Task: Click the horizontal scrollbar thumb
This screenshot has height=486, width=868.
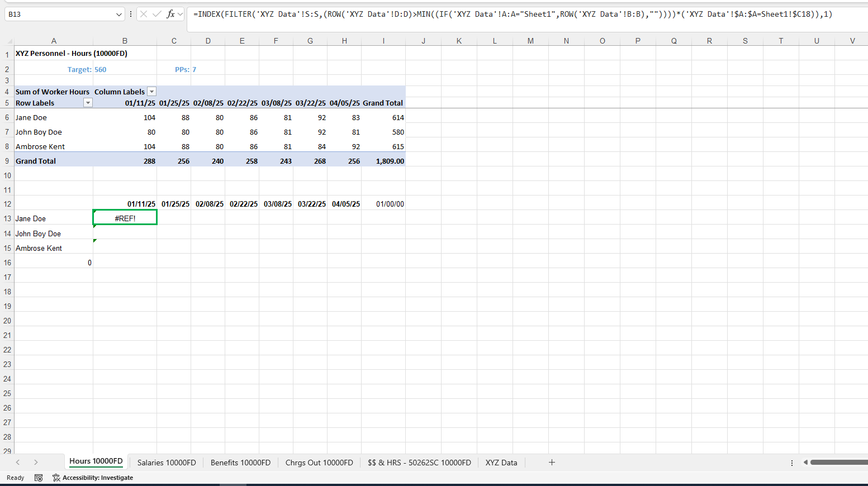Action: coord(839,462)
